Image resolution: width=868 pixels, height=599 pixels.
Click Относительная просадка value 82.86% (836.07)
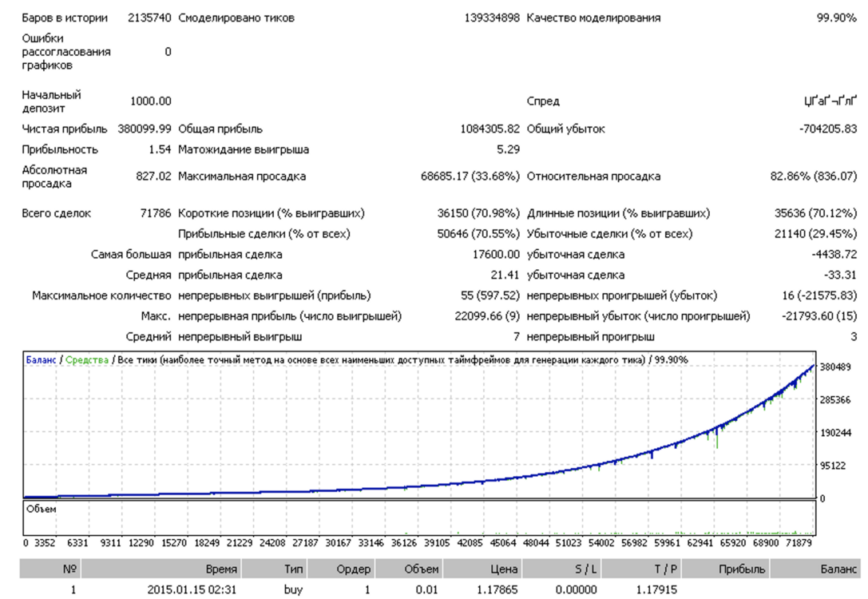point(813,176)
